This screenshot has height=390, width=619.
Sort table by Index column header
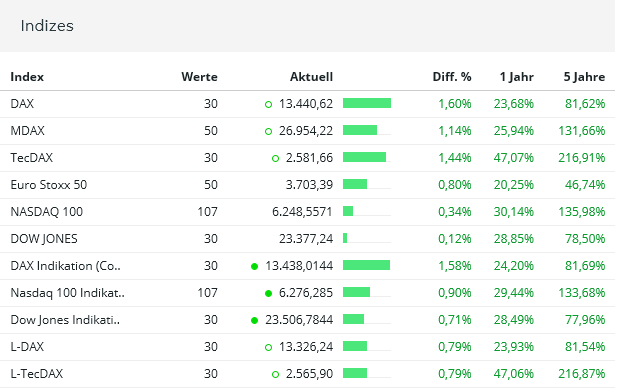pos(27,77)
